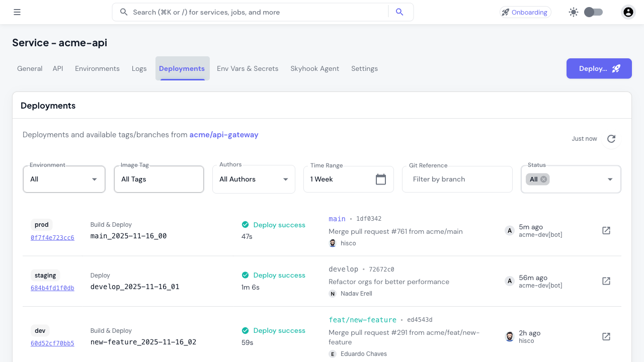Click the light mode sun icon

573,12
